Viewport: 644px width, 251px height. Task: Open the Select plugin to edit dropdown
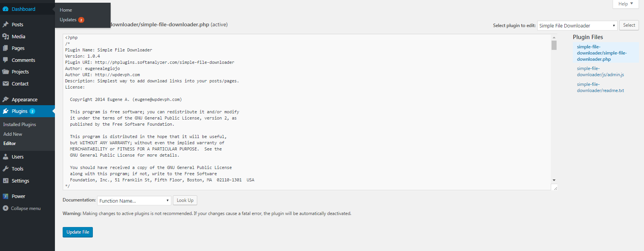577,25
